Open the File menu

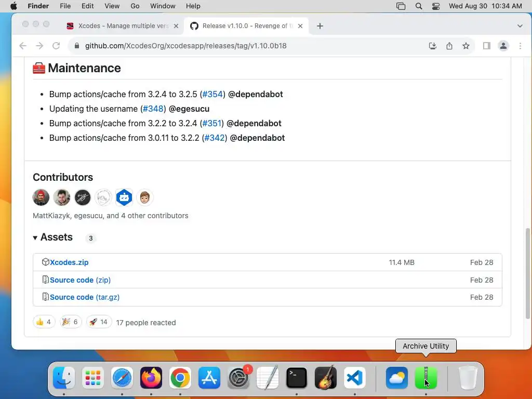pos(65,6)
